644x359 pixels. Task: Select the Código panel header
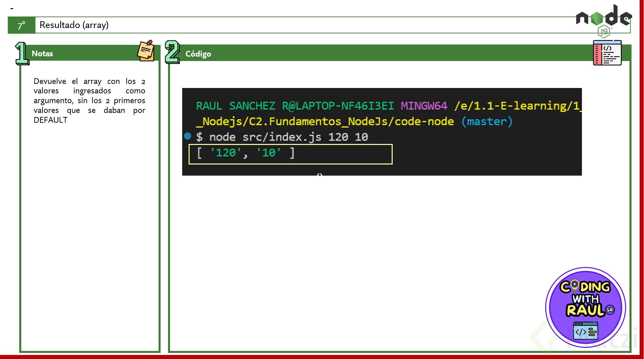coord(399,53)
